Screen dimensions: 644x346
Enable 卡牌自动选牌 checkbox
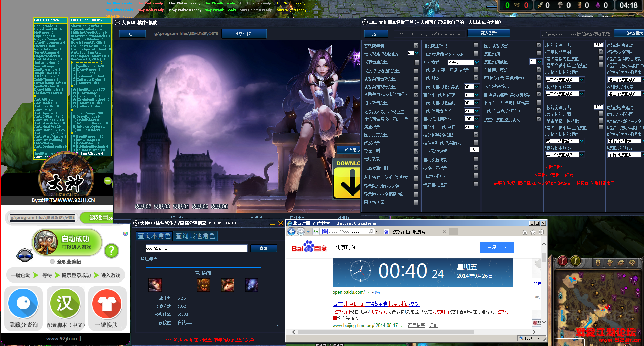476,184
